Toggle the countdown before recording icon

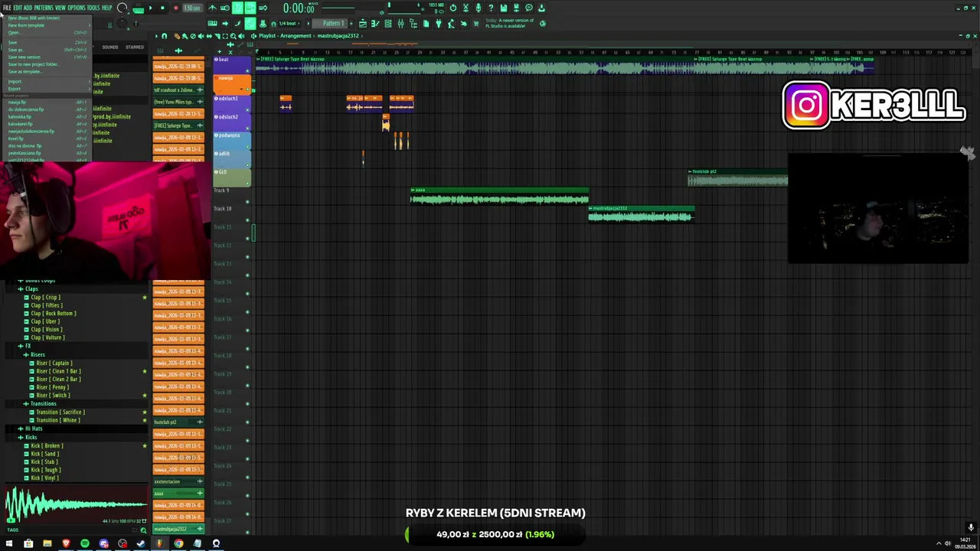pyautogui.click(x=237, y=8)
